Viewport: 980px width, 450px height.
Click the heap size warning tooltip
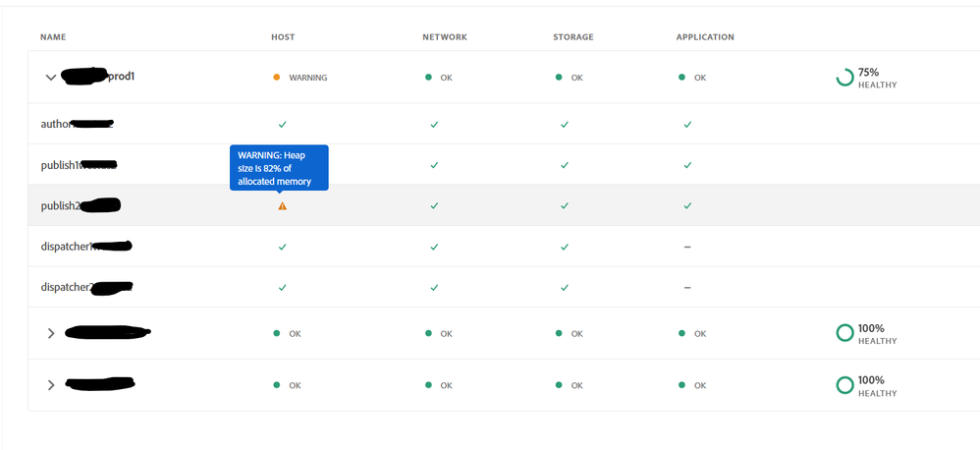pos(279,168)
